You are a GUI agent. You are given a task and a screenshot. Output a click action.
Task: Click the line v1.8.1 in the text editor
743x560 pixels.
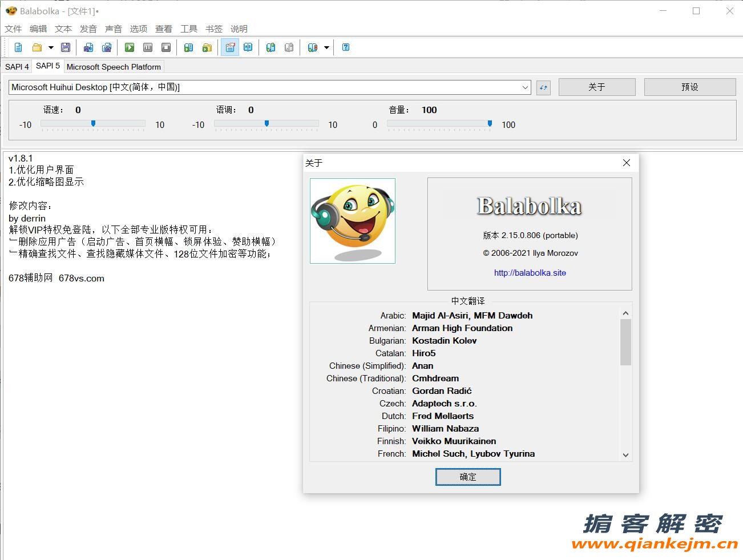pyautogui.click(x=21, y=158)
